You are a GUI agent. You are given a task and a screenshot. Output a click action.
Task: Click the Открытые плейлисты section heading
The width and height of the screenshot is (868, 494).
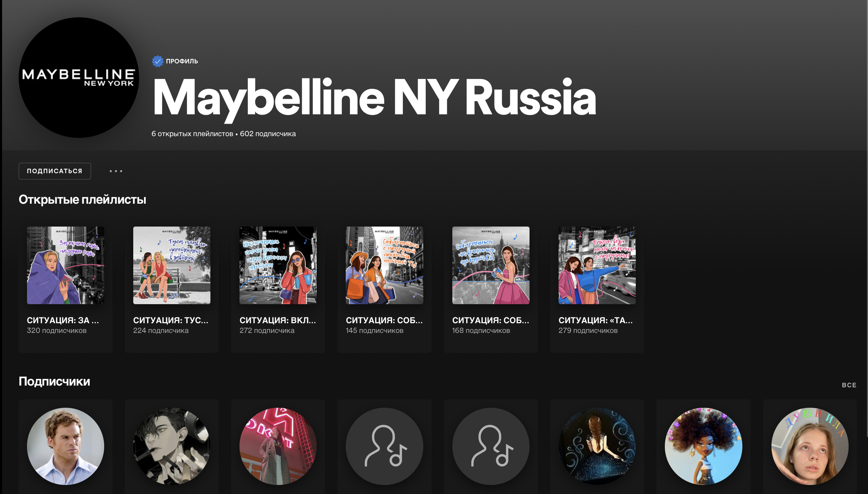tap(82, 200)
